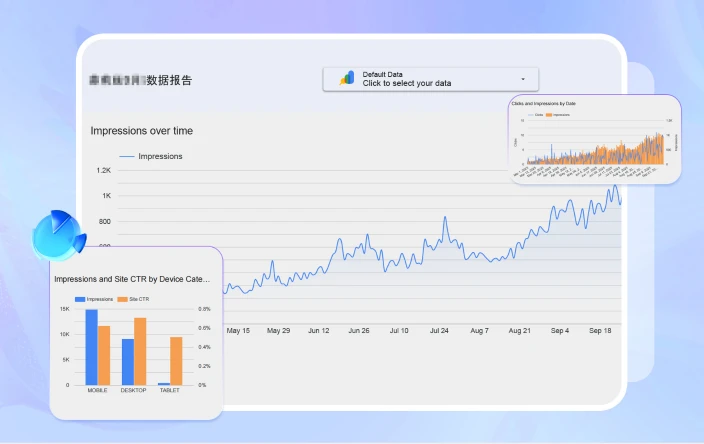Click 'Click to select your data' text
Viewport: 704px width, 444px height.
(406, 84)
